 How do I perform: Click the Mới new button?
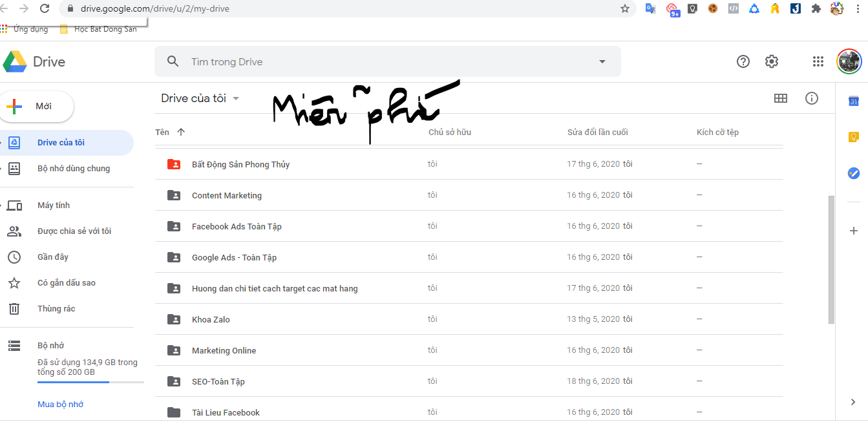click(37, 106)
